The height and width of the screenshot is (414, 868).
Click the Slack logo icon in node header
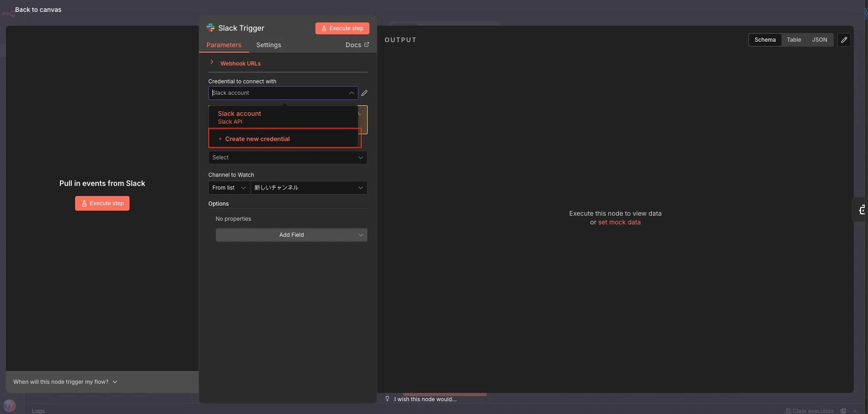(211, 28)
